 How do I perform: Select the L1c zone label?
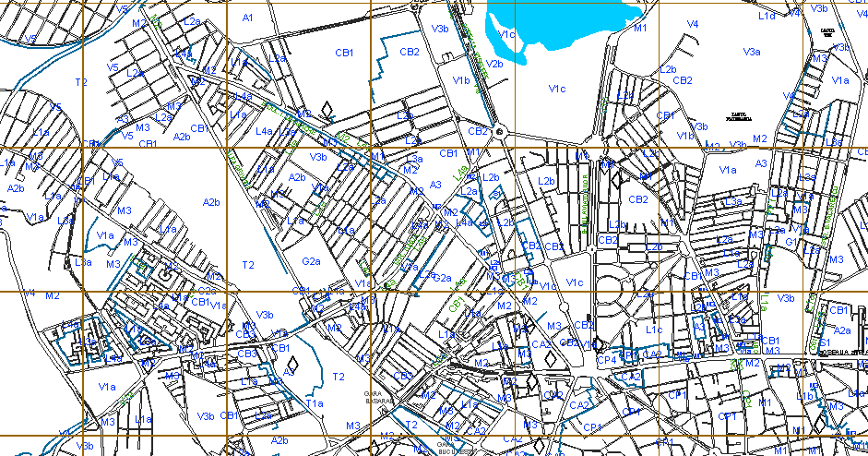(x=654, y=330)
